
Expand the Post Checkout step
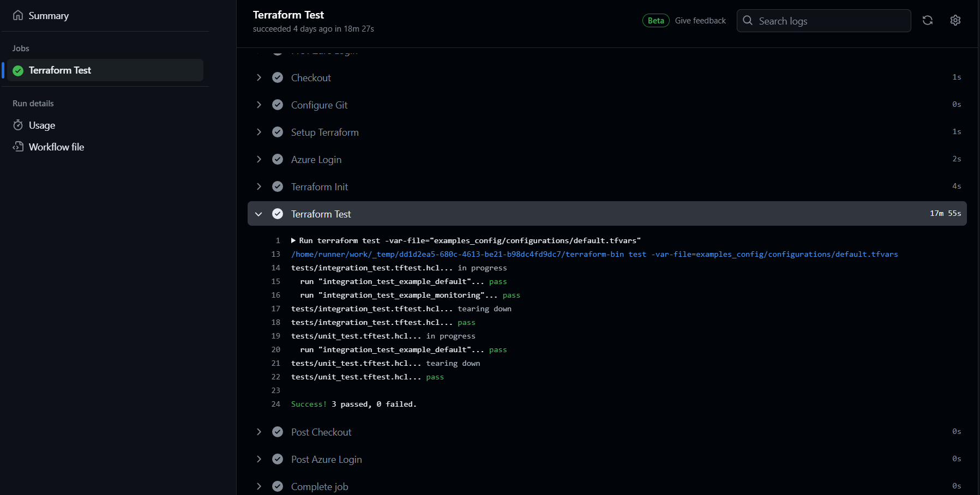pos(259,432)
